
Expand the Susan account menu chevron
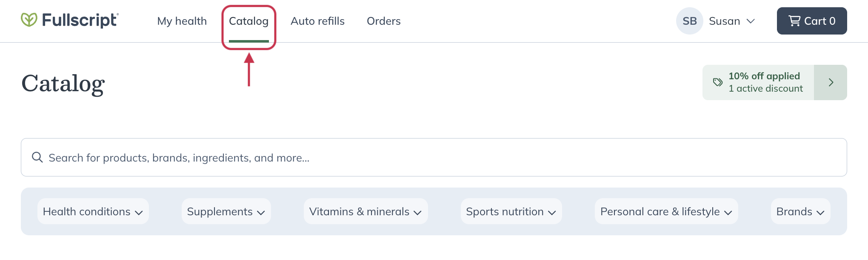click(x=751, y=21)
